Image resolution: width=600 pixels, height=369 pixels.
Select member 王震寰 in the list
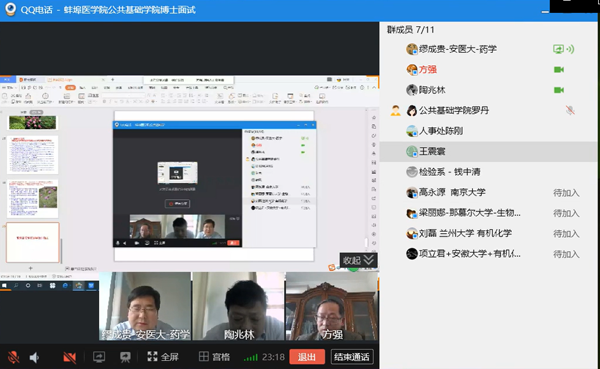[x=489, y=151]
